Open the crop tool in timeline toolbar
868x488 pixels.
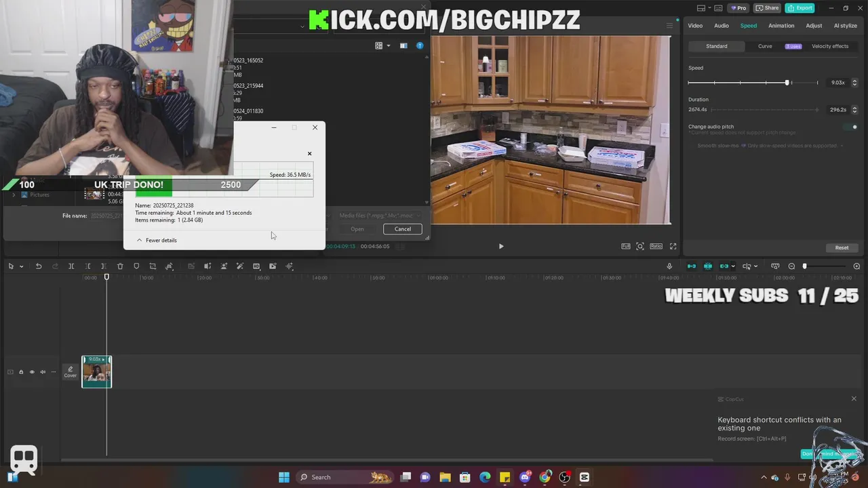pyautogui.click(x=153, y=266)
